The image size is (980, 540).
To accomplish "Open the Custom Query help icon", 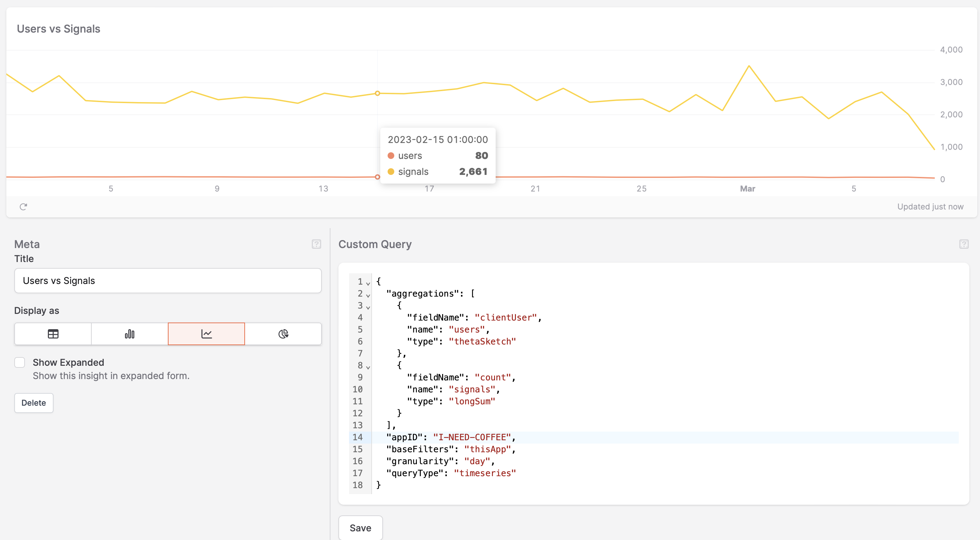I will (964, 244).
